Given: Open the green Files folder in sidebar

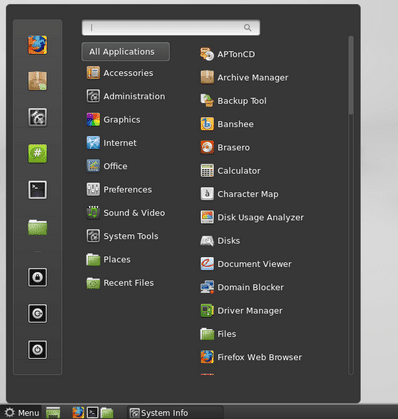Looking at the screenshot, I should tap(37, 227).
